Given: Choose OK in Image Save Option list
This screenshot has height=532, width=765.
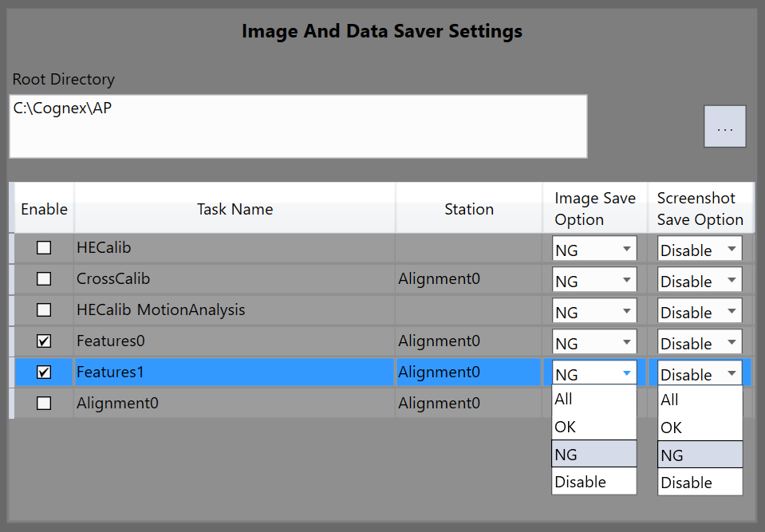Looking at the screenshot, I should pos(594,427).
